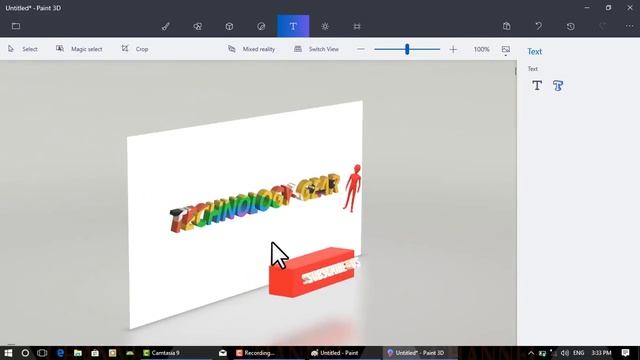Image resolution: width=640 pixels, height=360 pixels.
Task: Open the See more options menu
Action: click(x=630, y=26)
